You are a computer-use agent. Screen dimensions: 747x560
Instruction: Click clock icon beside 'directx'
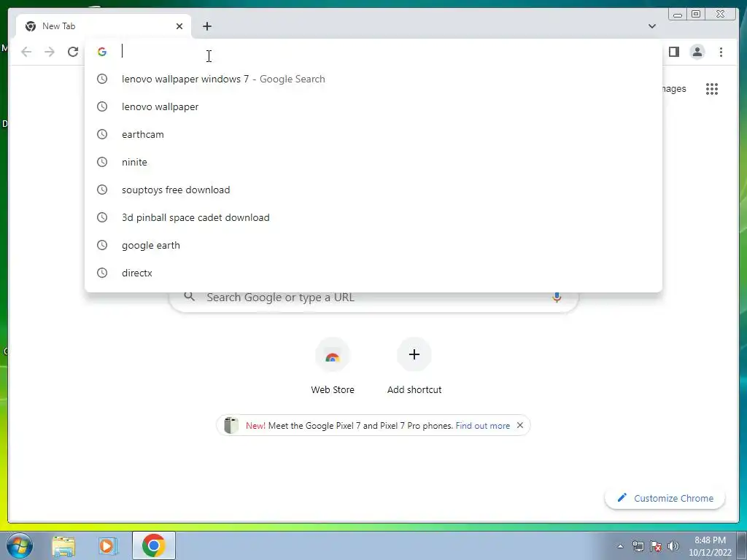point(102,273)
